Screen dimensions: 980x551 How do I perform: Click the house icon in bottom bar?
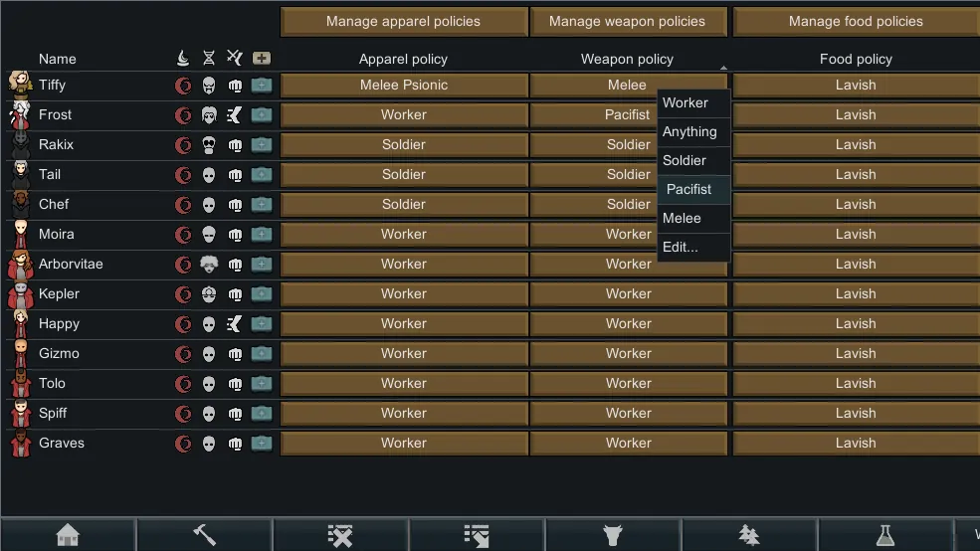click(x=68, y=535)
